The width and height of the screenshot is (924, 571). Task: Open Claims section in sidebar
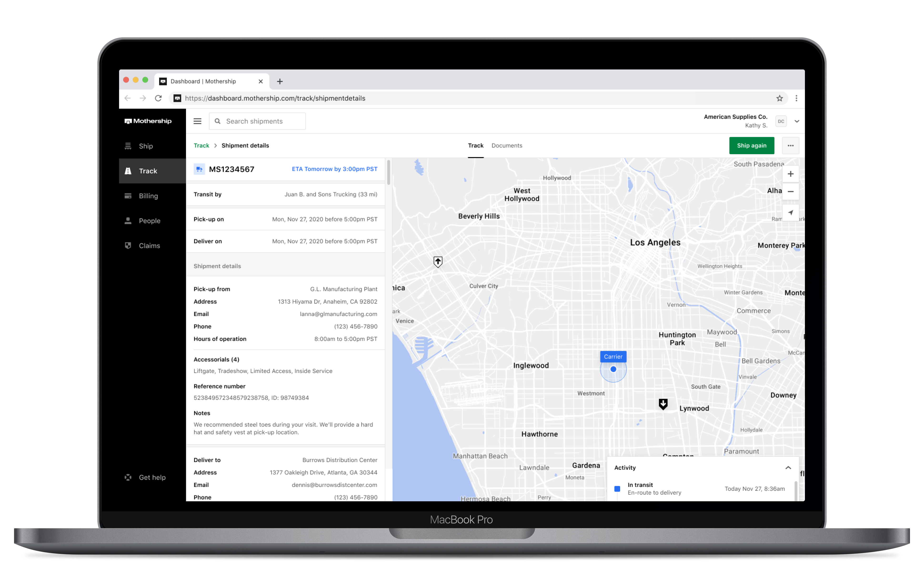point(149,246)
